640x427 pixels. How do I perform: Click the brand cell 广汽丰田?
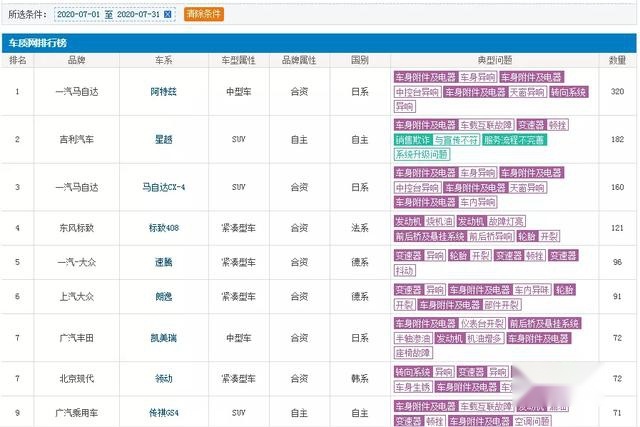click(x=76, y=338)
